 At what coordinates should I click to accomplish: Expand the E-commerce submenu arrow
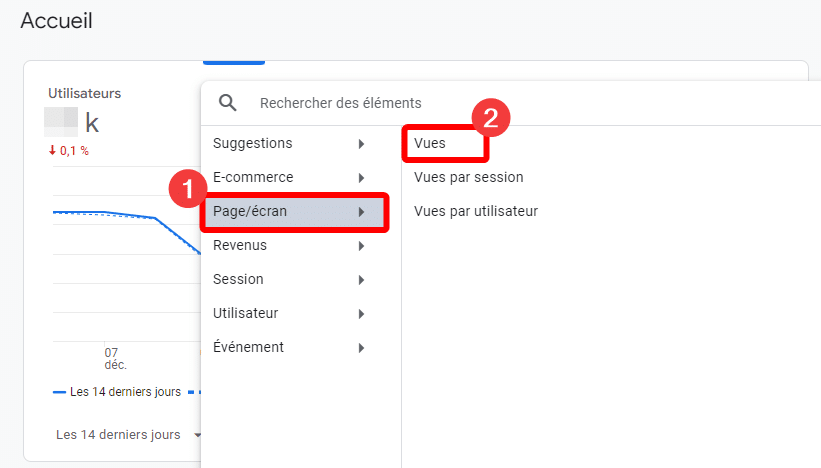tap(361, 178)
